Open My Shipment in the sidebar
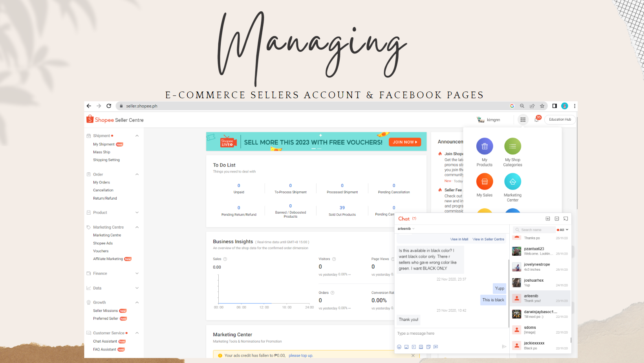 (x=104, y=144)
